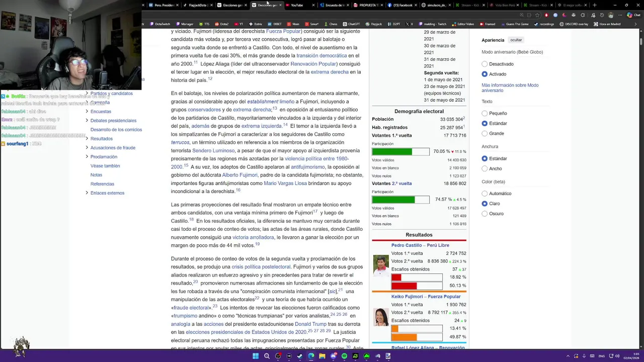Click the zoom magnifier icon in address bar

tap(522, 15)
